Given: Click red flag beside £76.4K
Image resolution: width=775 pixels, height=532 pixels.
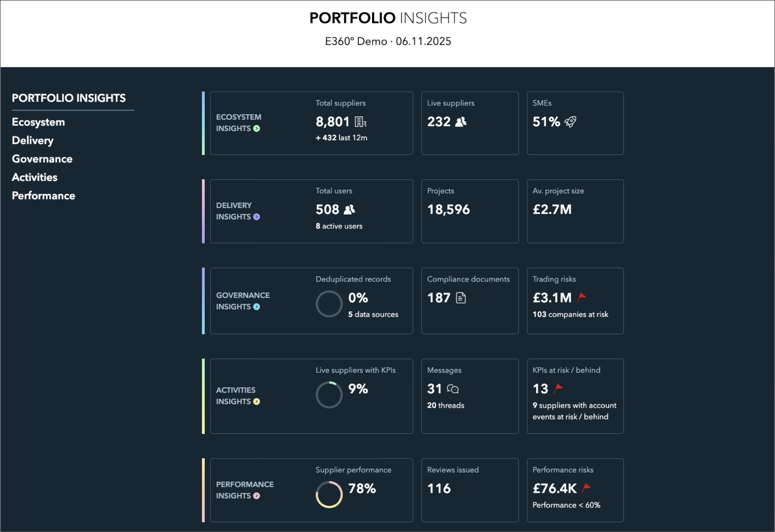Looking at the screenshot, I should [586, 489].
